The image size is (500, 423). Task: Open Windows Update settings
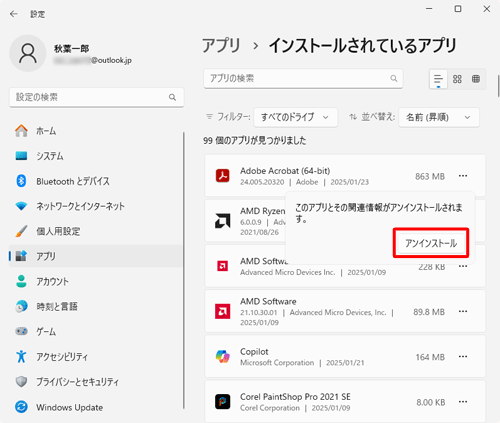tap(96, 407)
